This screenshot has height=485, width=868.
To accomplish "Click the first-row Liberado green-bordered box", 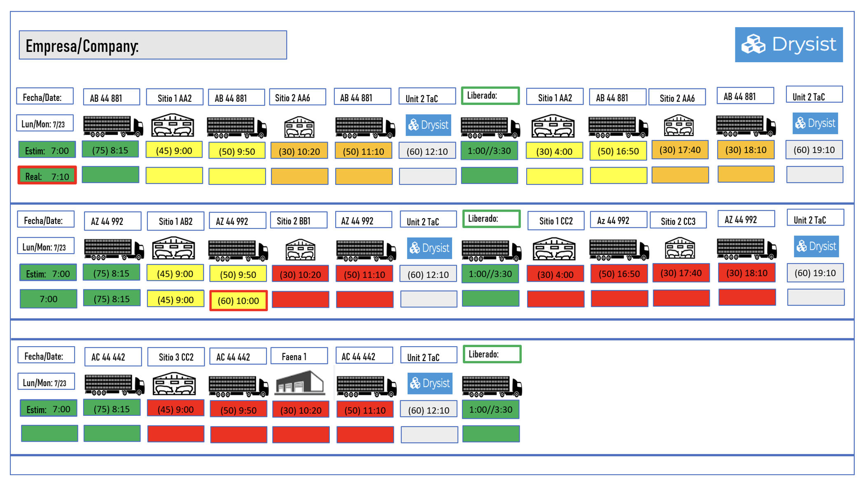I will (x=490, y=96).
